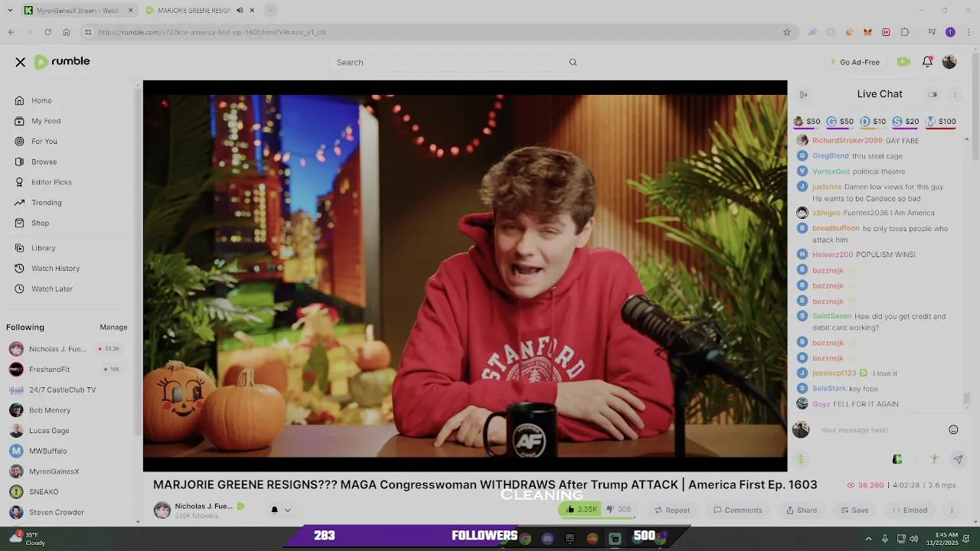Screen dimensions: 980x551
Task: Open the Rumble logo homepage link
Action: [62, 62]
